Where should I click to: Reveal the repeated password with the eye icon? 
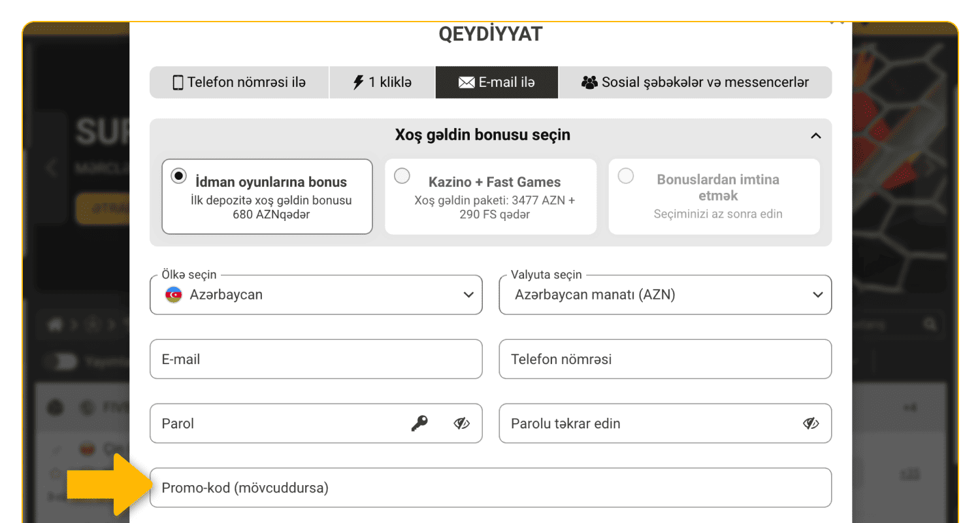tap(811, 423)
